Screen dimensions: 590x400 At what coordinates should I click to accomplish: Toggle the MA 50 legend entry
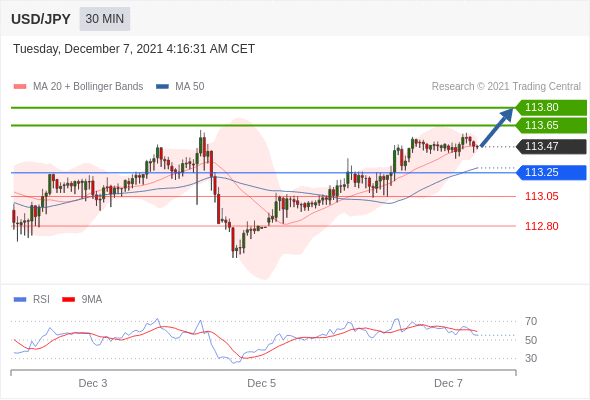click(180, 87)
